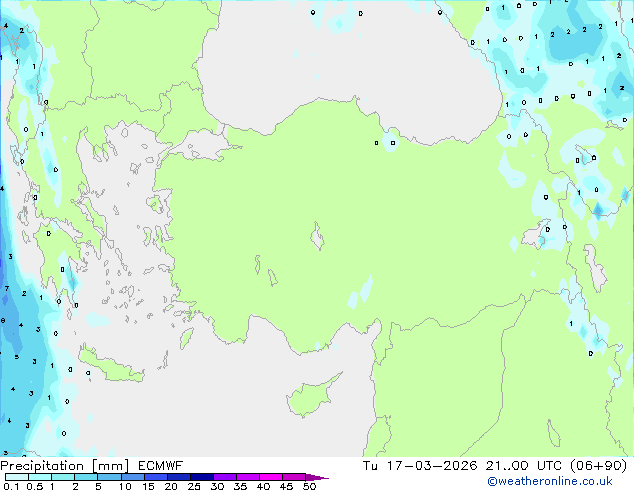The width and height of the screenshot is (634, 490).
Task: Click the 10–15 mm legend color swatch
Action: point(132,477)
